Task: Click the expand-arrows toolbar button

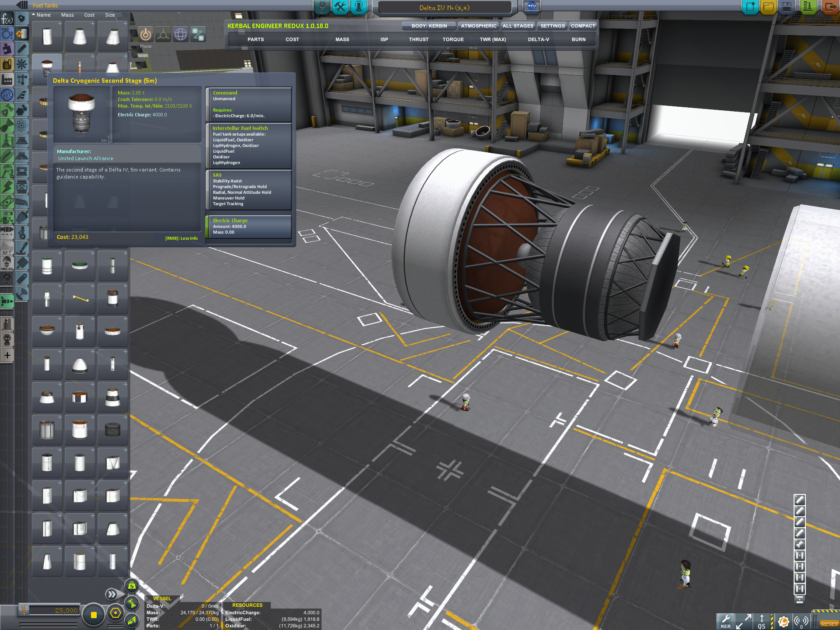Action: [743, 622]
